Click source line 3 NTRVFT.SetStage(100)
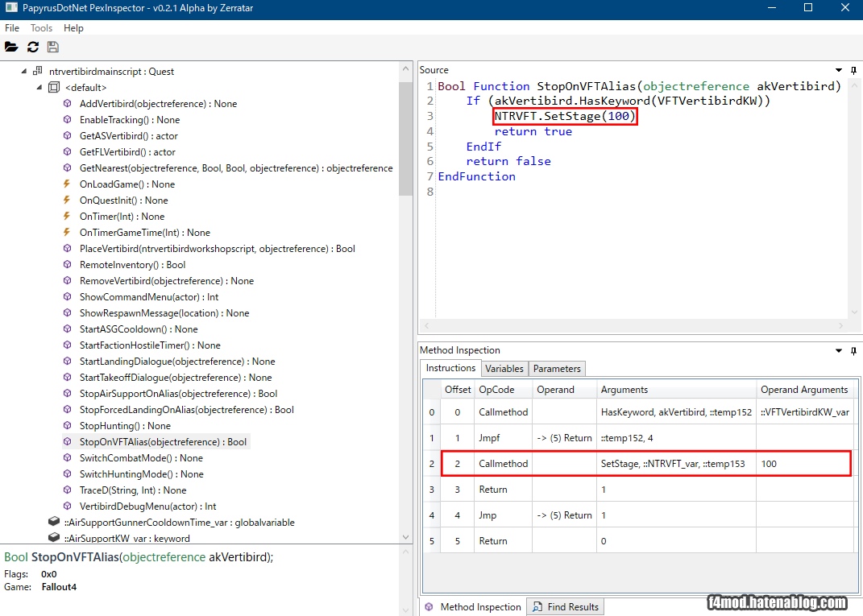This screenshot has width=863, height=616. 565,116
